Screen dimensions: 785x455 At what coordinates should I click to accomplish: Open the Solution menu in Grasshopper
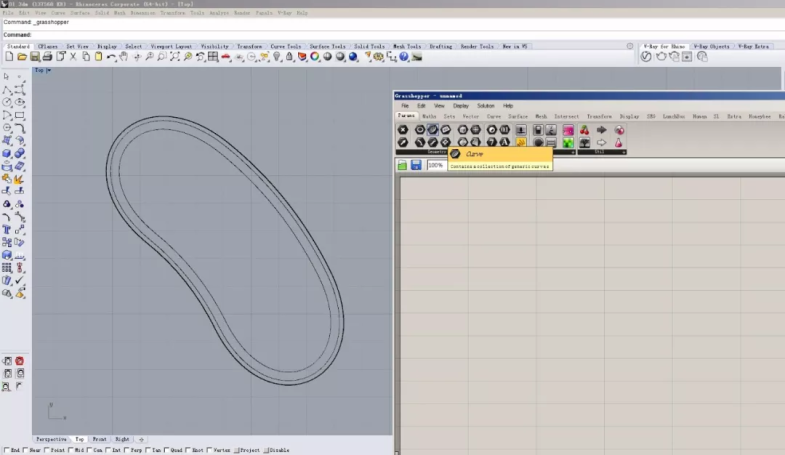(485, 105)
